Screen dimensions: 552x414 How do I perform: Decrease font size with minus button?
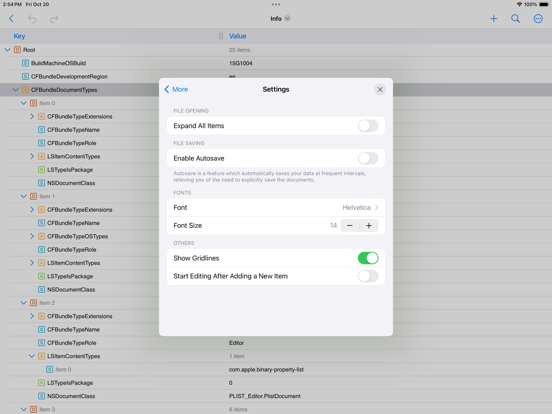pyautogui.click(x=350, y=226)
